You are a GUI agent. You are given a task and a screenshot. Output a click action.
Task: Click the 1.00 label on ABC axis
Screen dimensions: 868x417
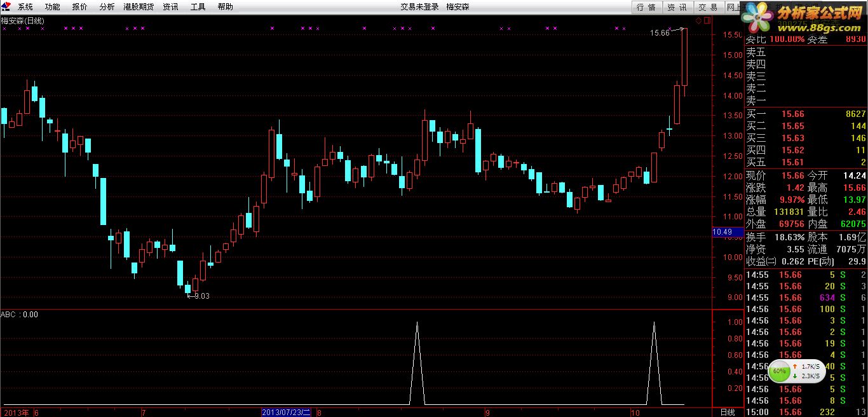coord(735,322)
